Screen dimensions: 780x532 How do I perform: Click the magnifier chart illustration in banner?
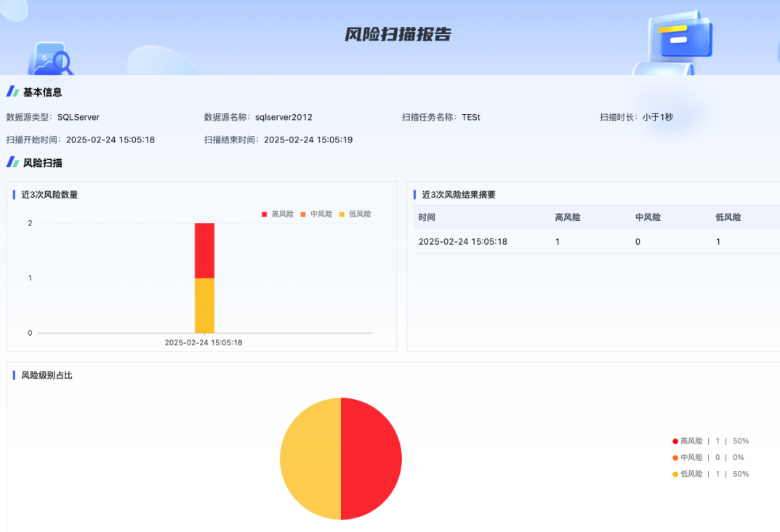tap(50, 59)
